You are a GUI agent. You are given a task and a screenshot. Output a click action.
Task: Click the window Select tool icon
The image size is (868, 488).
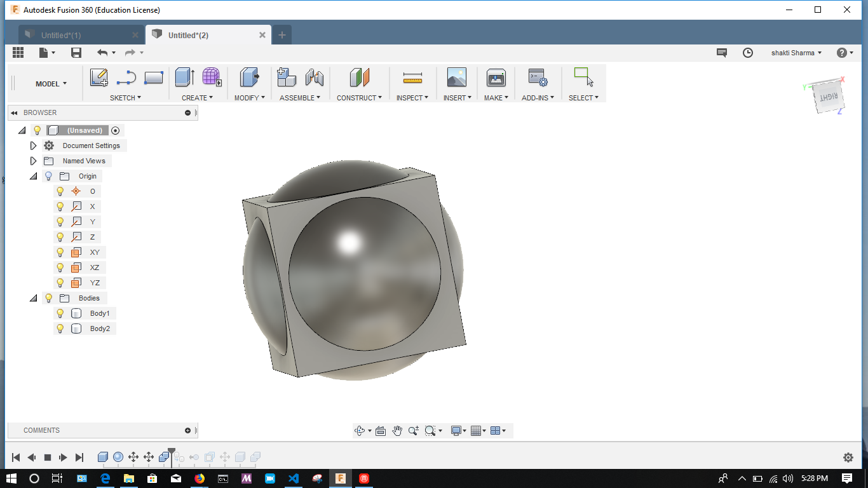pyautogui.click(x=583, y=78)
